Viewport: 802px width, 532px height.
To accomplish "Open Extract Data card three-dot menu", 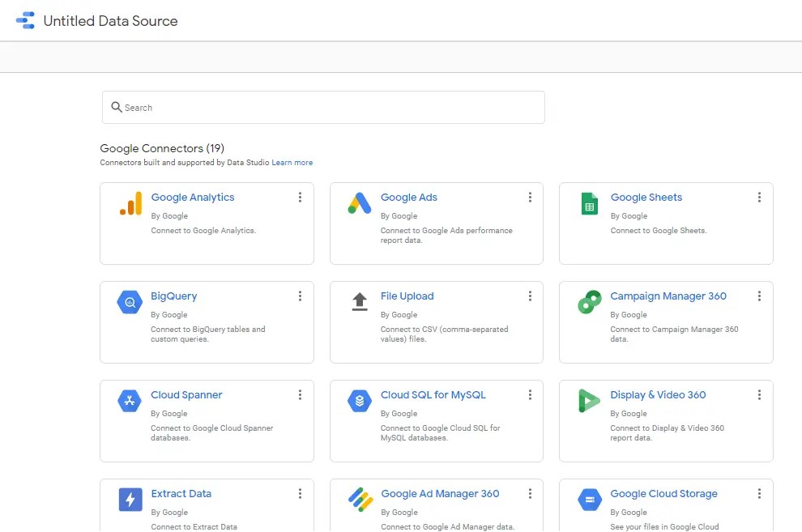I will click(300, 493).
